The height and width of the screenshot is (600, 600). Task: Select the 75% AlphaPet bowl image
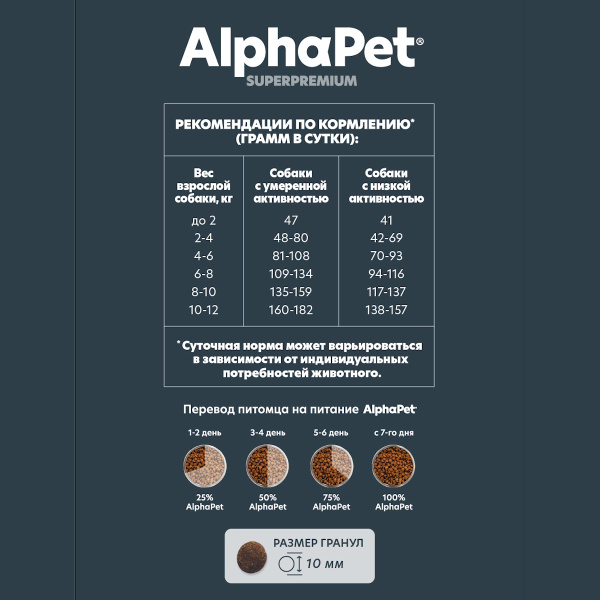(x=331, y=466)
